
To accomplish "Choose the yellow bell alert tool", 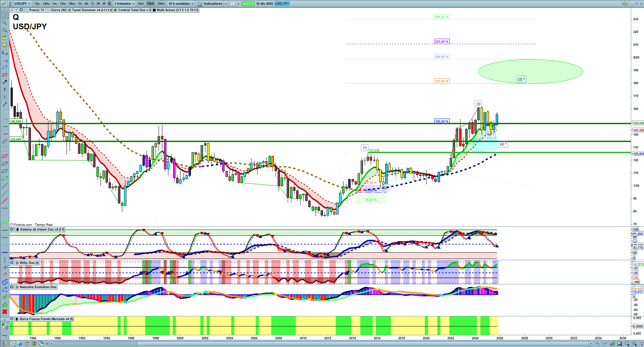I will (5, 45).
